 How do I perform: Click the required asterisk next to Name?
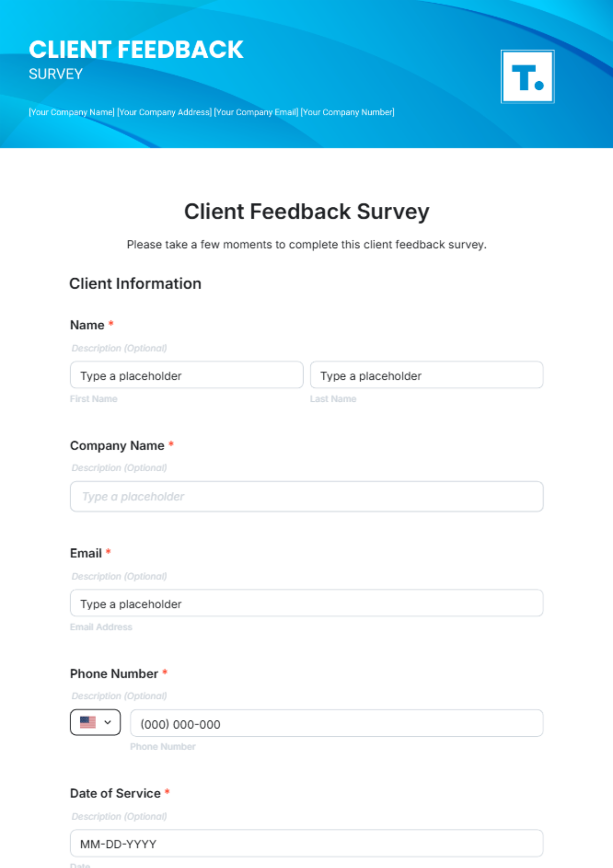111,324
